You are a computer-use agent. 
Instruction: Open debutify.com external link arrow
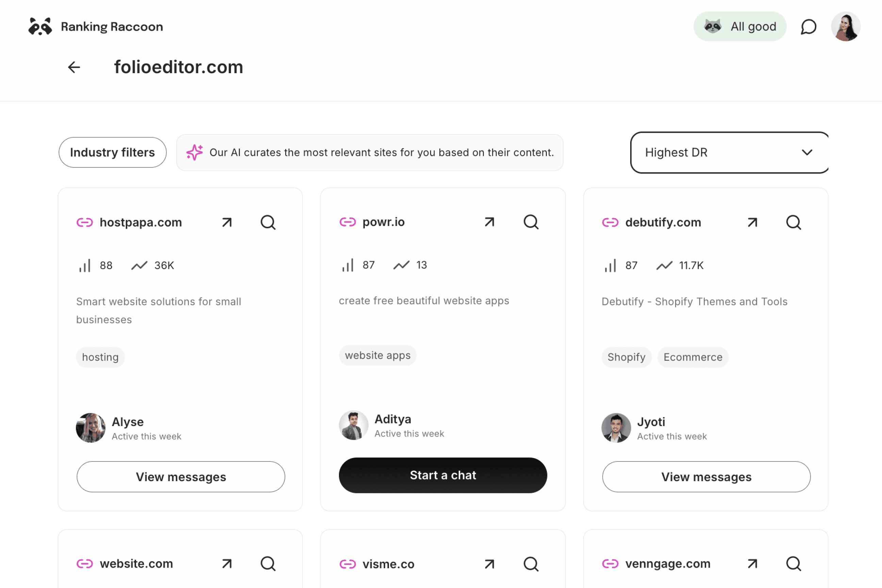[x=752, y=223]
